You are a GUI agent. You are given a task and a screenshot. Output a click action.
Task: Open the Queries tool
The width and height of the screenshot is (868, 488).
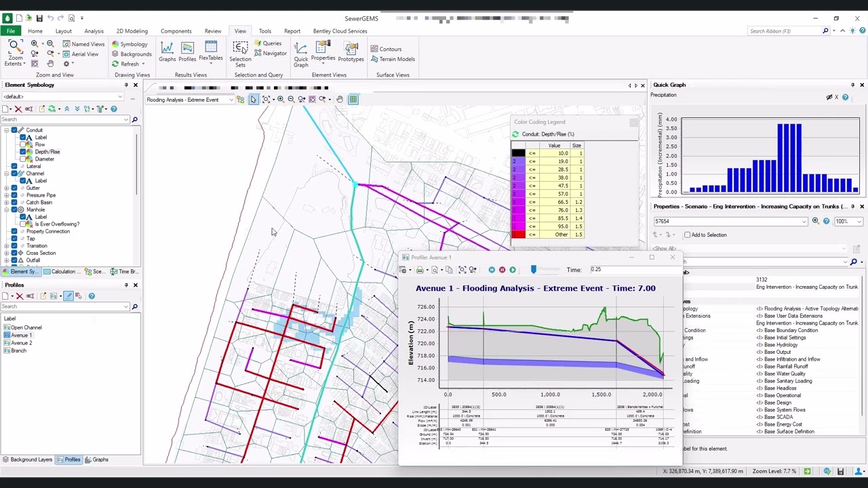(x=268, y=44)
